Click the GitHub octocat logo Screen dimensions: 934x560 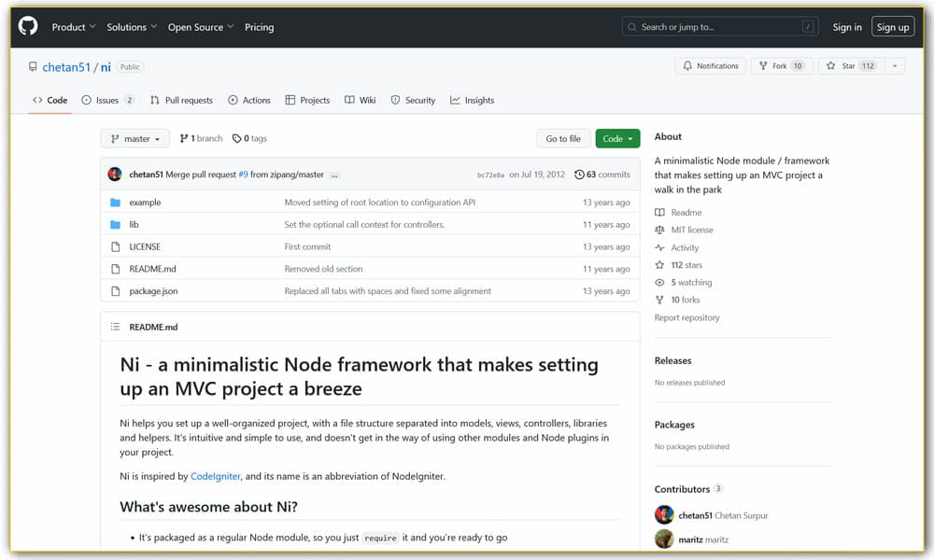pyautogui.click(x=28, y=27)
